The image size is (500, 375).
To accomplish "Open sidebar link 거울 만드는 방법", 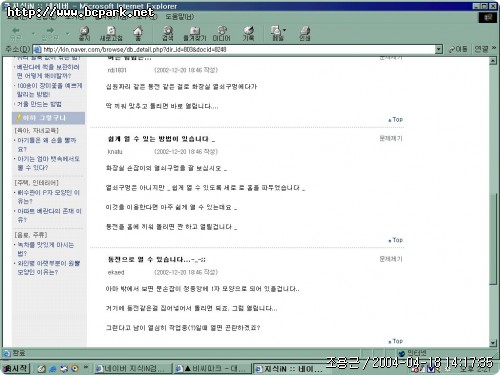I will [39, 104].
